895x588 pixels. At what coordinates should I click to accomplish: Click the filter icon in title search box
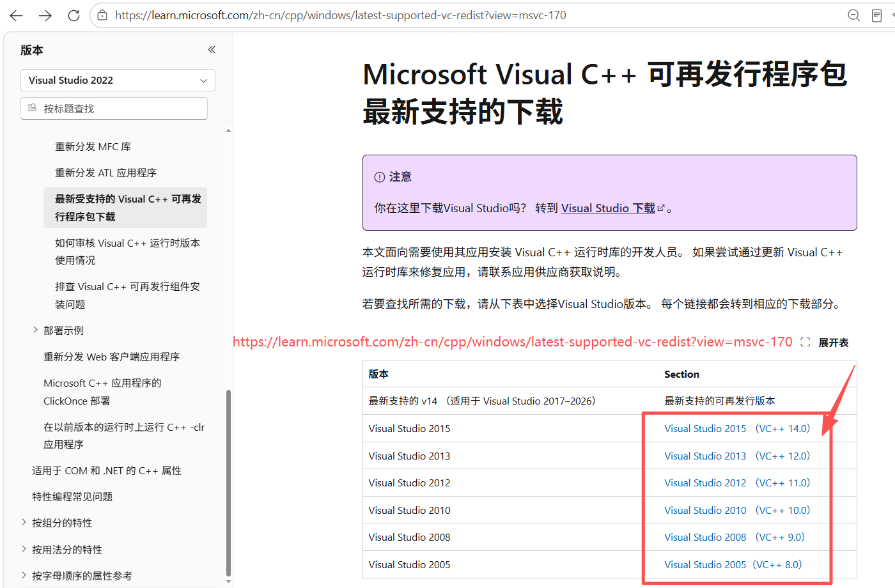tap(32, 108)
